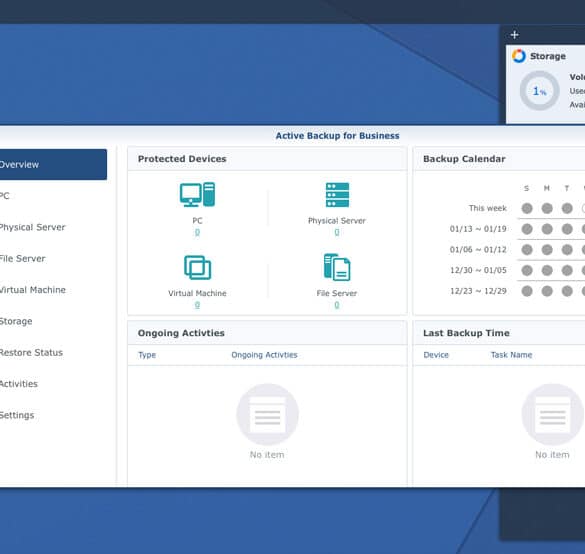Click 12/23 ~ 12/29 Sunday dot
This screenshot has width=585, height=554.
click(527, 291)
